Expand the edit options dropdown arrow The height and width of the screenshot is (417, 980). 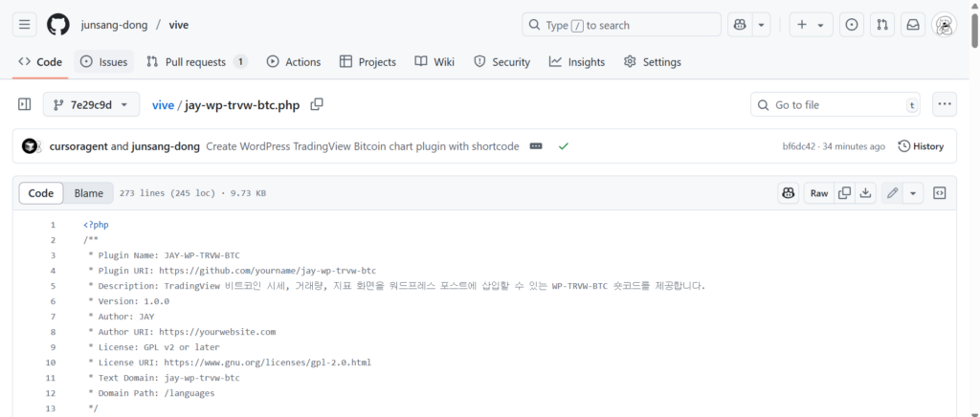pyautogui.click(x=913, y=193)
